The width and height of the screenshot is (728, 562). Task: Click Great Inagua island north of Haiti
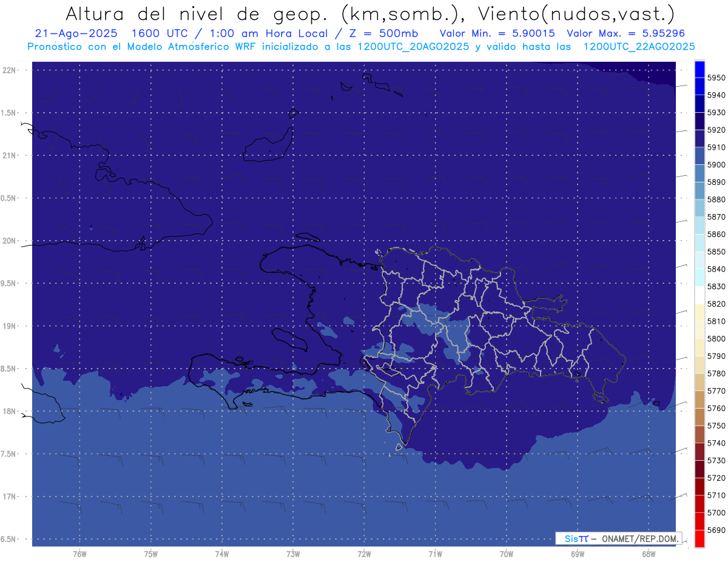click(268, 144)
